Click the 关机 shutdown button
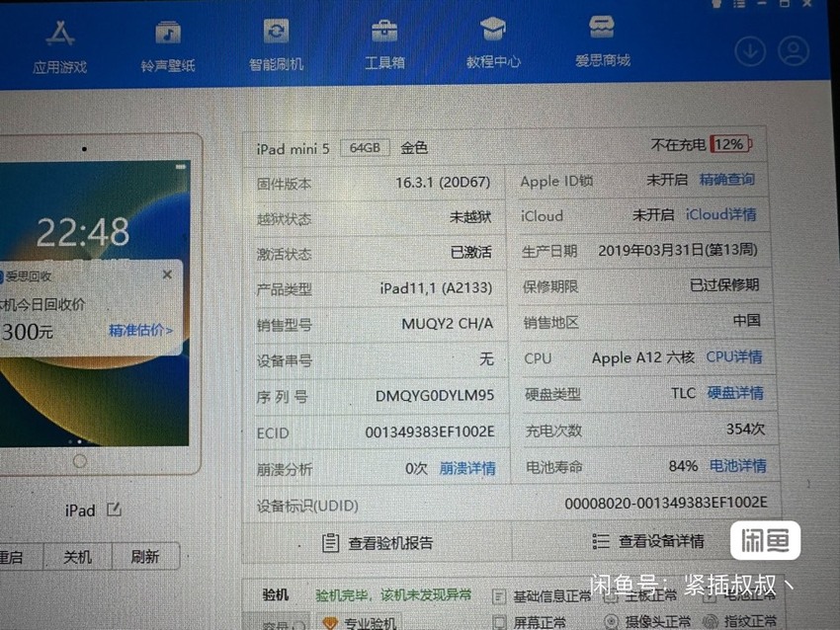Image resolution: width=840 pixels, height=630 pixels. coord(78,557)
